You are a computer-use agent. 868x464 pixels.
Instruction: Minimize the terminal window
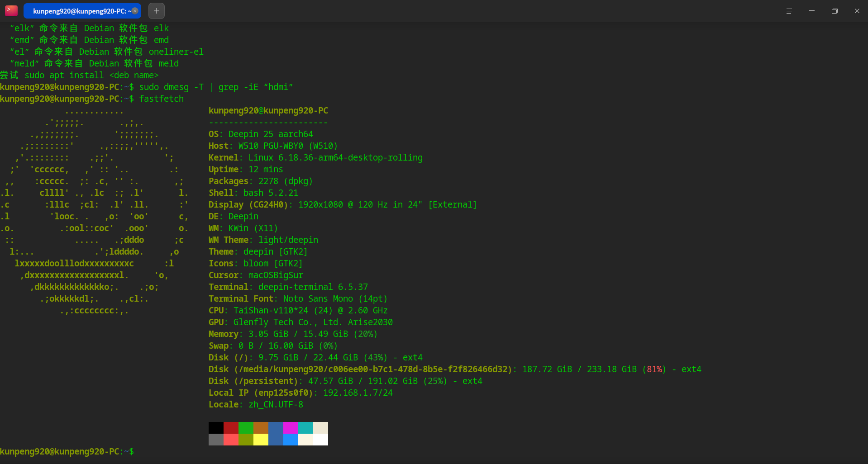pos(812,11)
